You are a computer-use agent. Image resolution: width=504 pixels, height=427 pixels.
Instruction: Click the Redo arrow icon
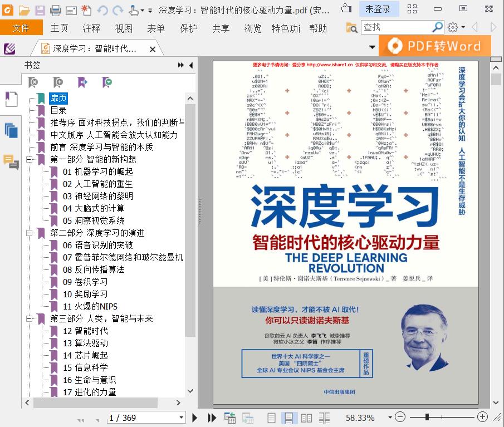[118, 11]
